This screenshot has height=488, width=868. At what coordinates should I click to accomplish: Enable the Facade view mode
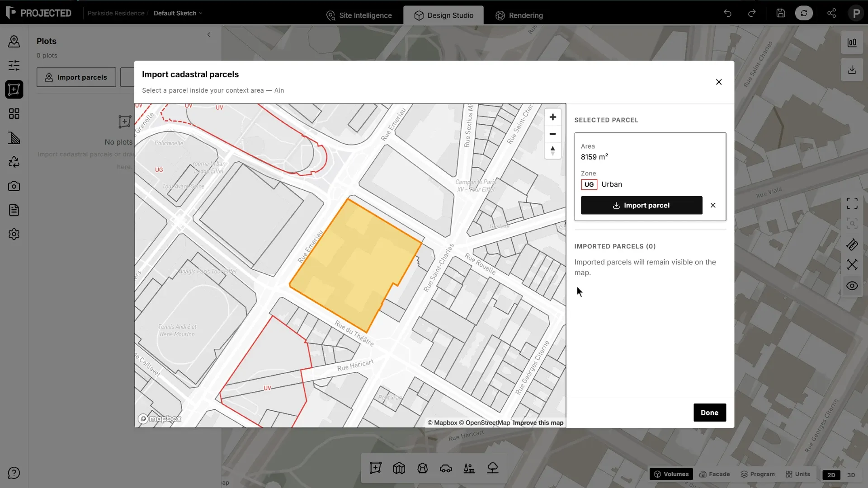pos(715,474)
